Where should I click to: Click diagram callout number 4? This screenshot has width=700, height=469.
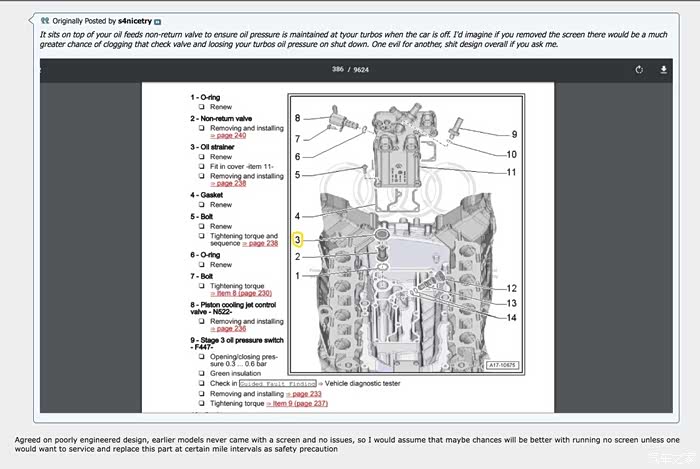coord(297,216)
